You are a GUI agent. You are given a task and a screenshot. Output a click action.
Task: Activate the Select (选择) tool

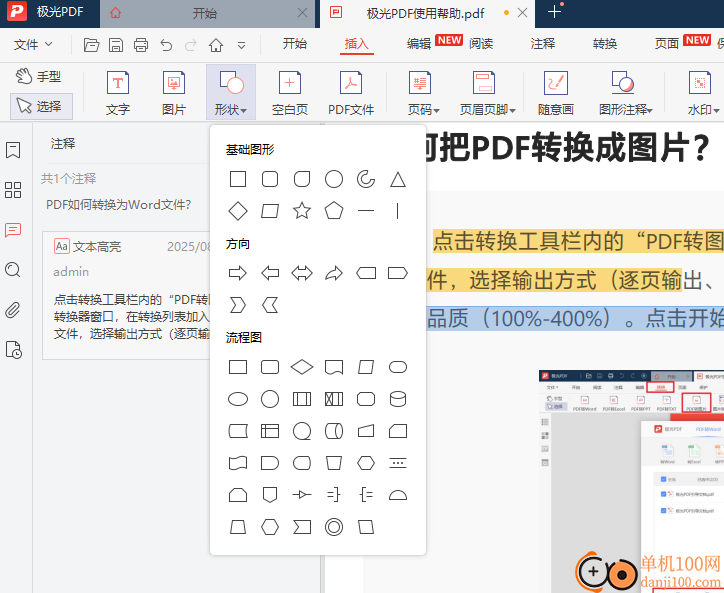pyautogui.click(x=42, y=107)
